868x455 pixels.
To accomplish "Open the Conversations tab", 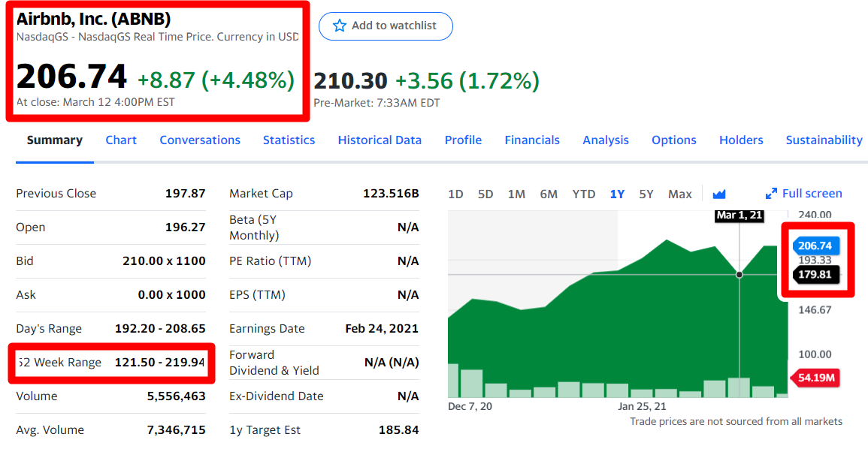I will 200,140.
